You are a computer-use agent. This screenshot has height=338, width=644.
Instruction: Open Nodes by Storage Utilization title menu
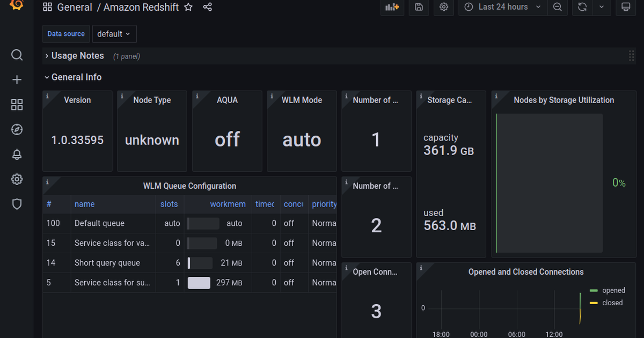[x=563, y=100]
